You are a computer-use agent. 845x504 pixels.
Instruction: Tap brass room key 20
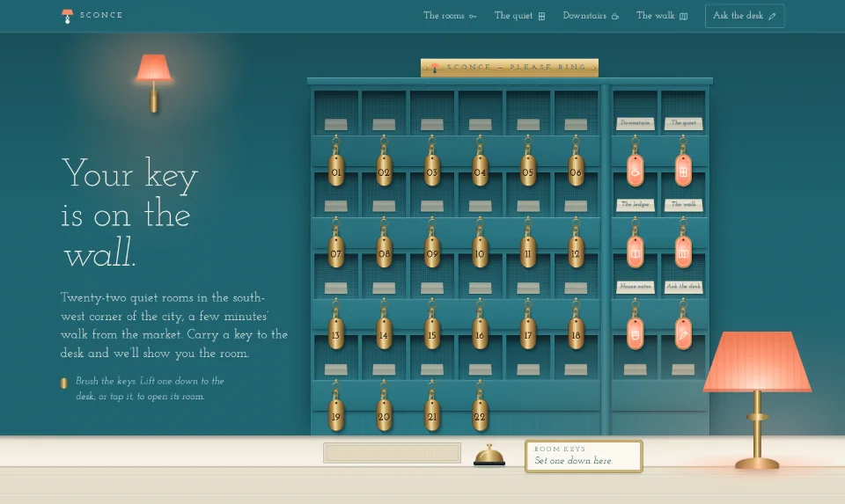click(x=384, y=415)
